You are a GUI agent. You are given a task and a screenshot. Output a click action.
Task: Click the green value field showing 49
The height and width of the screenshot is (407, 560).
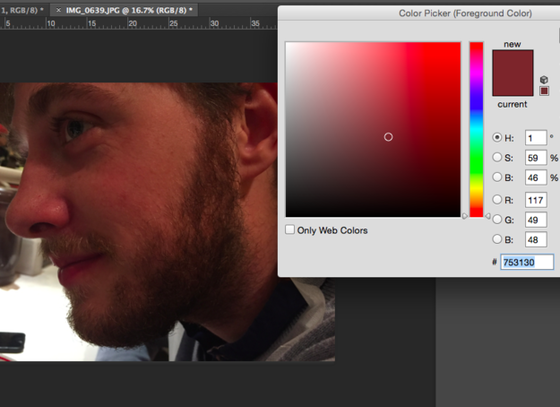pyautogui.click(x=536, y=220)
